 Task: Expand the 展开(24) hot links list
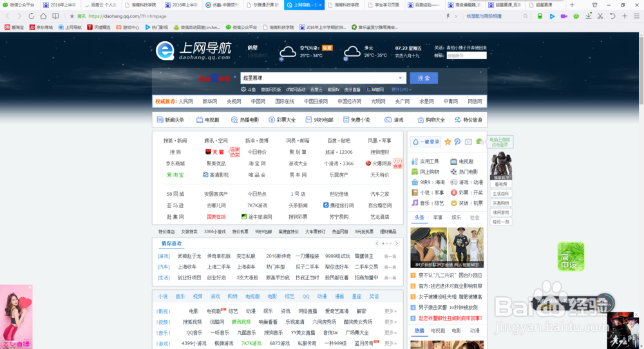point(401,90)
